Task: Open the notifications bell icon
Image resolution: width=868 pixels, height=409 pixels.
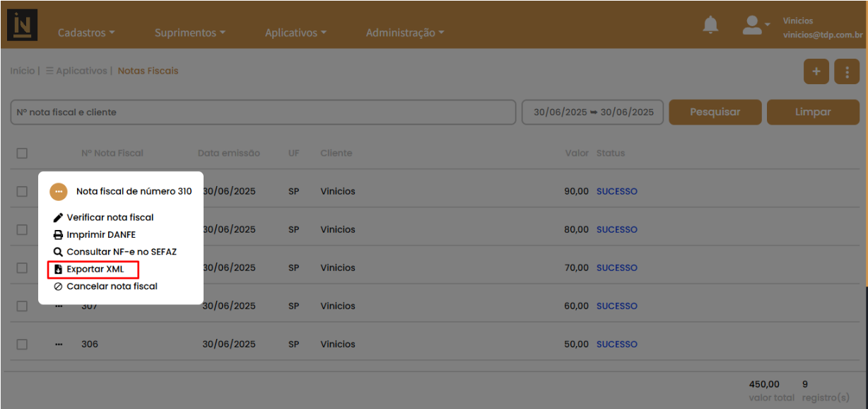Action: 710,25
